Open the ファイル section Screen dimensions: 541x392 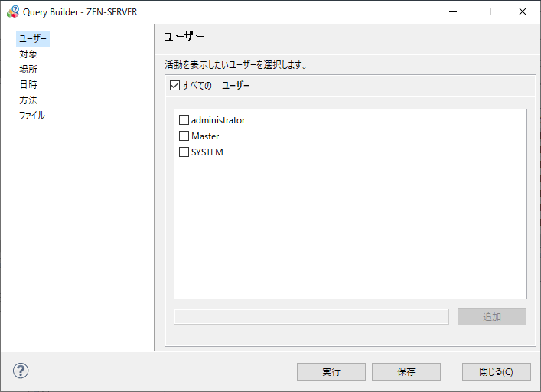click(32, 116)
